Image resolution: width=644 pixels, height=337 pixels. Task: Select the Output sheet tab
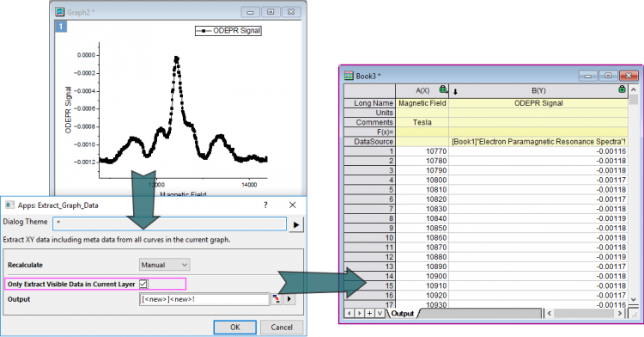[403, 314]
